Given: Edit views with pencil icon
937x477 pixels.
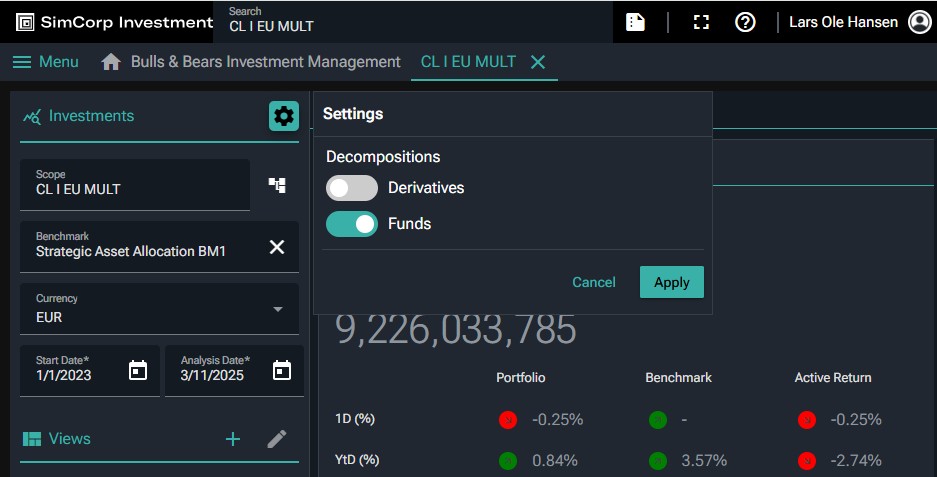Looking at the screenshot, I should 277,439.
